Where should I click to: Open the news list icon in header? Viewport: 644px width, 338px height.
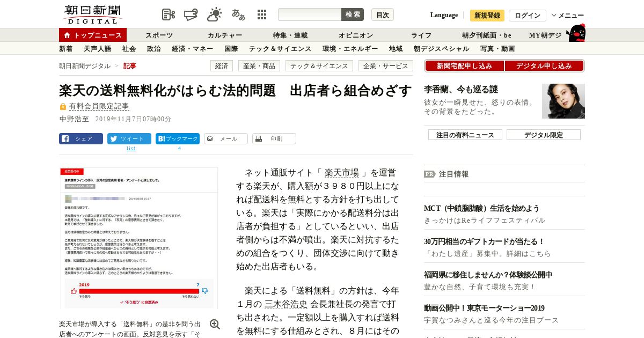tap(169, 14)
